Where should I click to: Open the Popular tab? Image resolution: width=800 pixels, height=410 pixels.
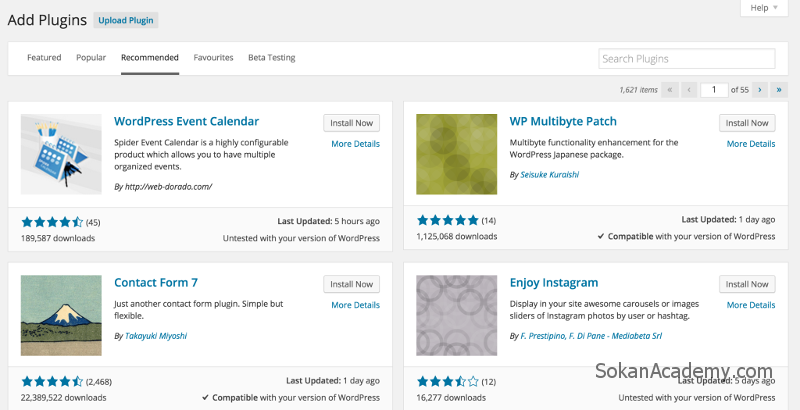click(91, 58)
